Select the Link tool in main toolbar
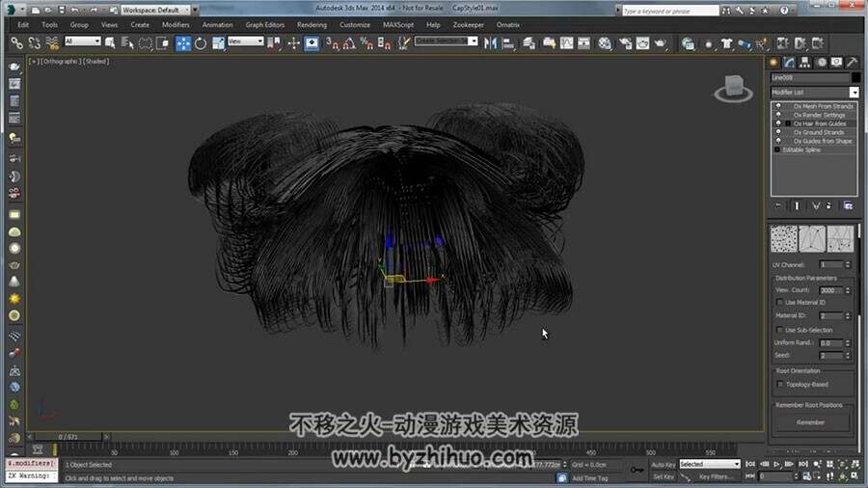868x488 pixels. pos(17,43)
